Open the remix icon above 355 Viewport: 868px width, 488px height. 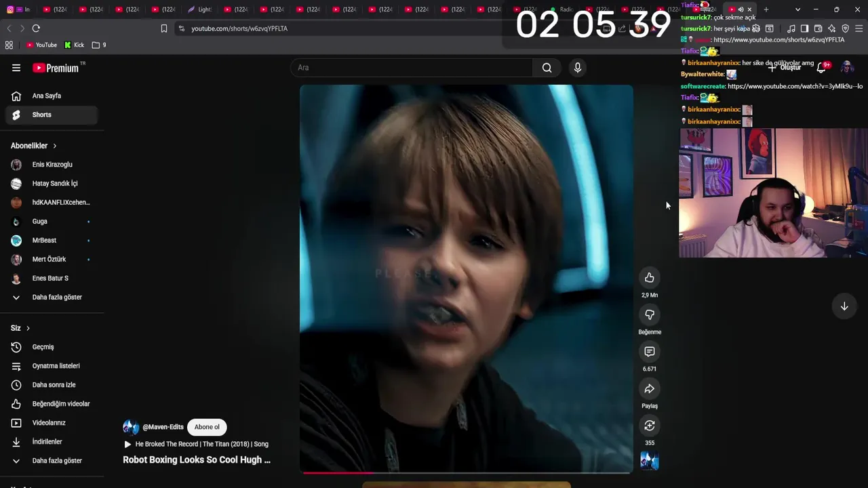pyautogui.click(x=650, y=426)
